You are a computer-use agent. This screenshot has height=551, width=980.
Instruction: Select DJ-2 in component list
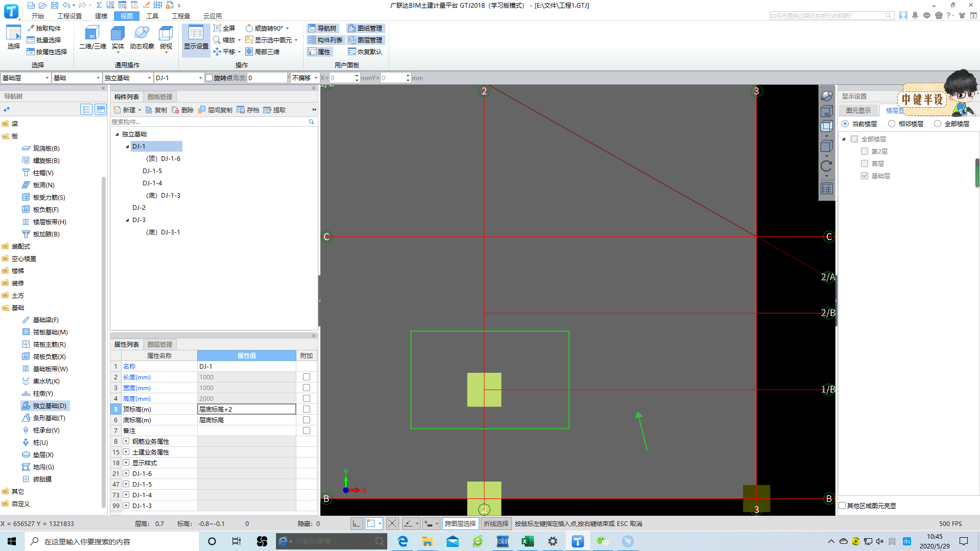pos(139,207)
